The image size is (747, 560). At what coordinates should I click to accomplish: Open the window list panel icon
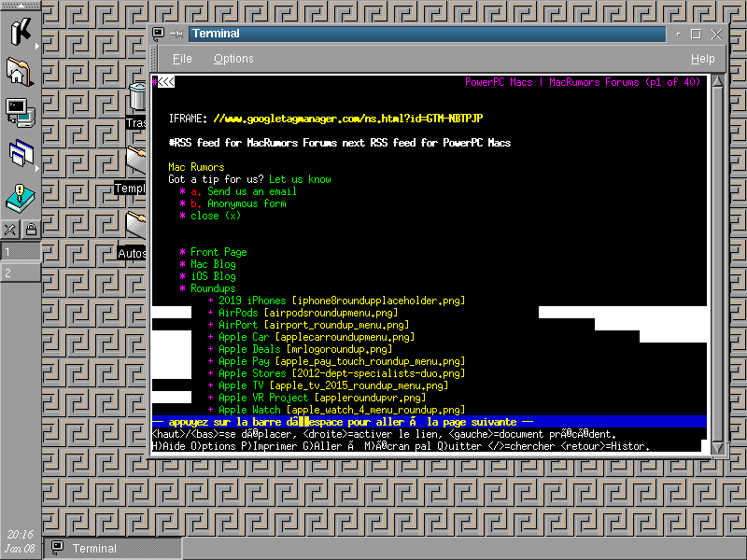[20, 153]
